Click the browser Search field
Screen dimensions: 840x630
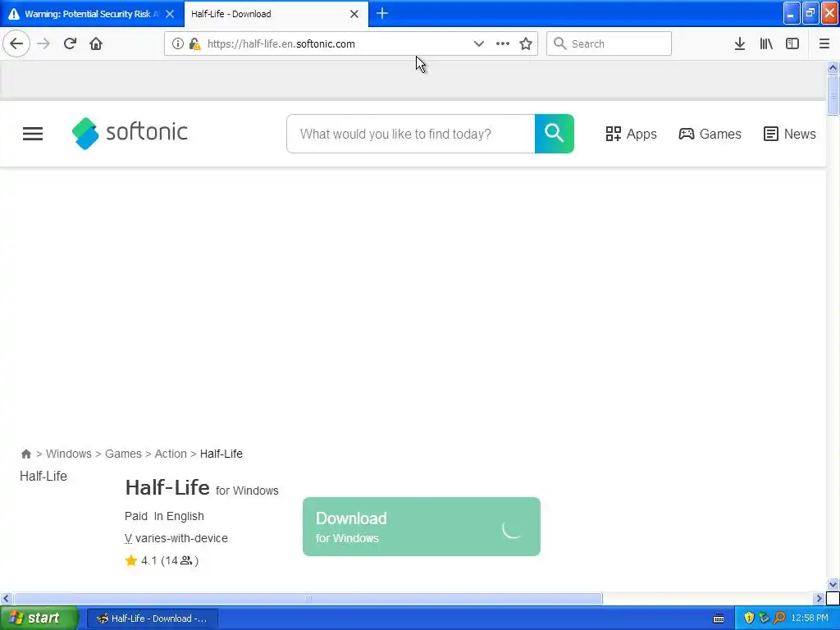[x=609, y=43]
